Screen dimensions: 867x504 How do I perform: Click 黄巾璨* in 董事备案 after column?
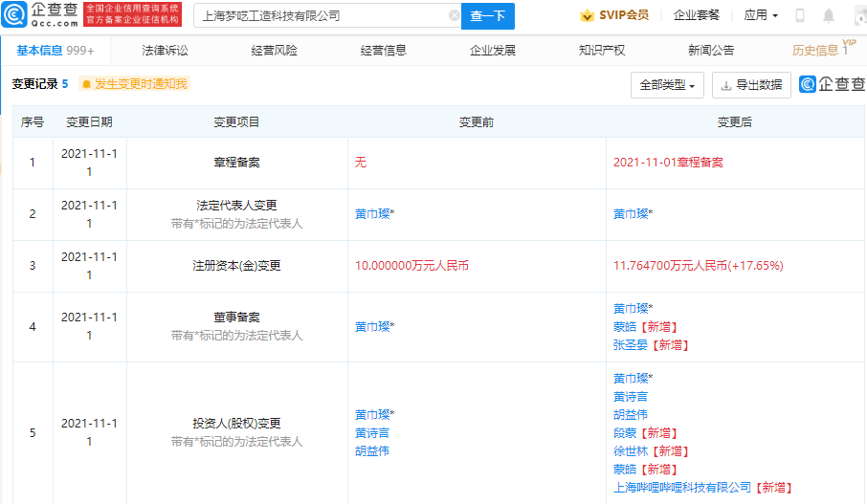click(633, 308)
